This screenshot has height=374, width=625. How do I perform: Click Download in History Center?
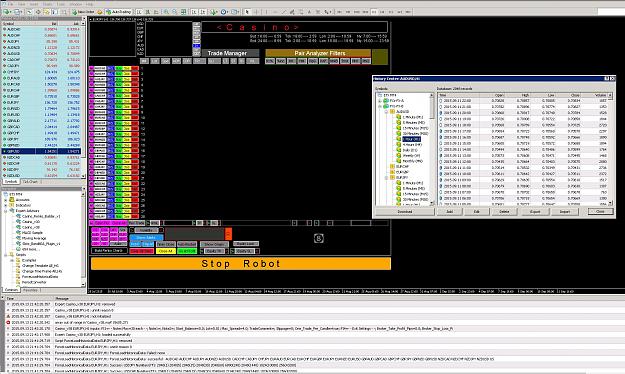[x=405, y=212]
